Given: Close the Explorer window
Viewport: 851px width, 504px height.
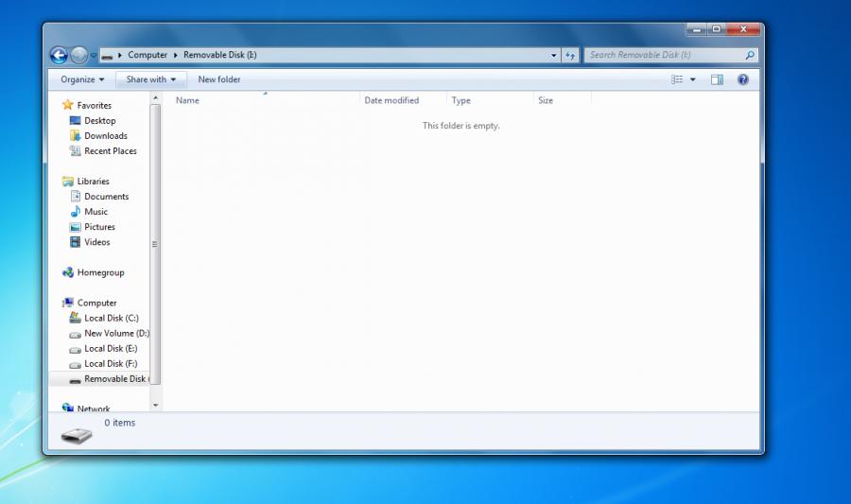Looking at the screenshot, I should tap(743, 29).
